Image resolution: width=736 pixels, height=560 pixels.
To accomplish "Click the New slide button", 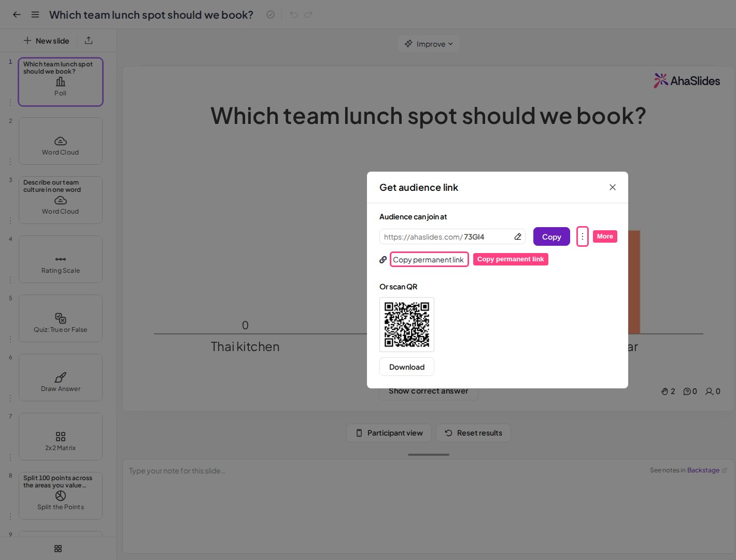I will [x=46, y=40].
